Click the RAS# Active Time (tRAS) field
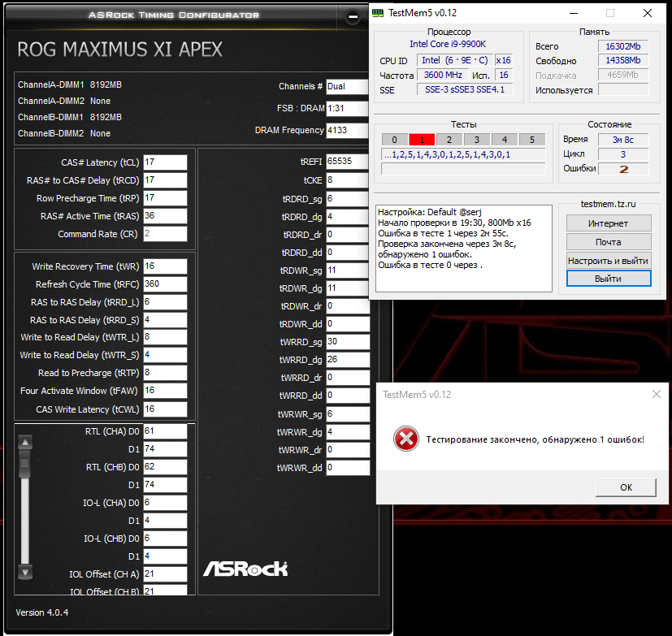Image resolution: width=672 pixels, height=636 pixels. (165, 216)
